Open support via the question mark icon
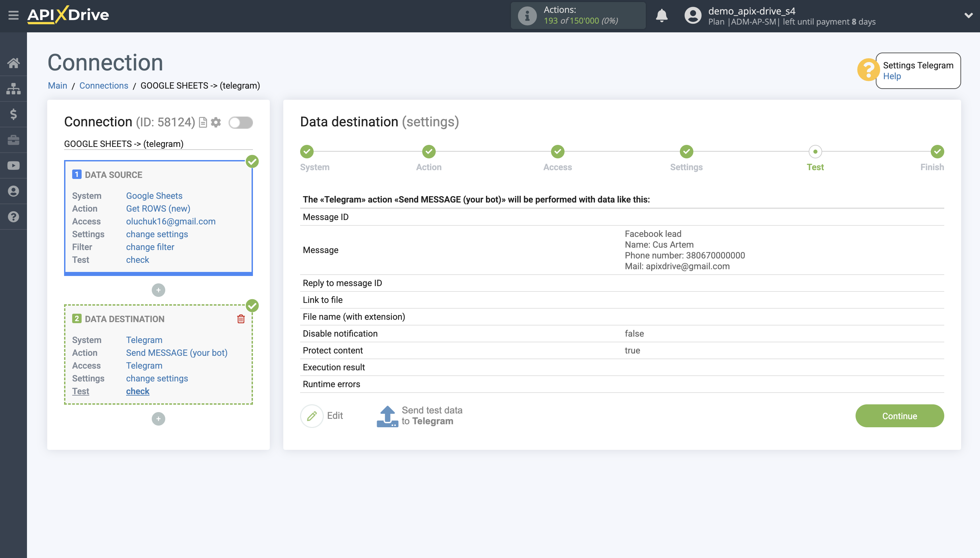980x558 pixels. pos(14,217)
